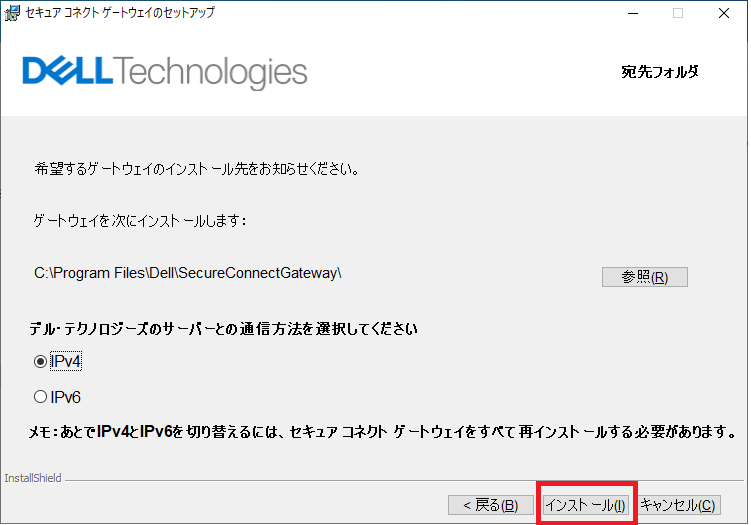The width and height of the screenshot is (751, 525).
Task: Click the 宛先フォルダ heading text
Action: [660, 72]
